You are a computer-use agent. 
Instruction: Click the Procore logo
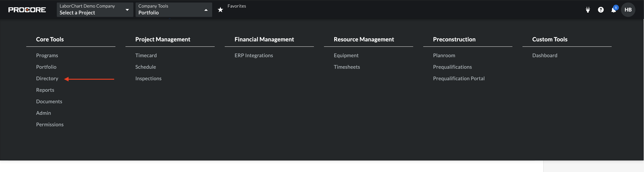[27, 10]
